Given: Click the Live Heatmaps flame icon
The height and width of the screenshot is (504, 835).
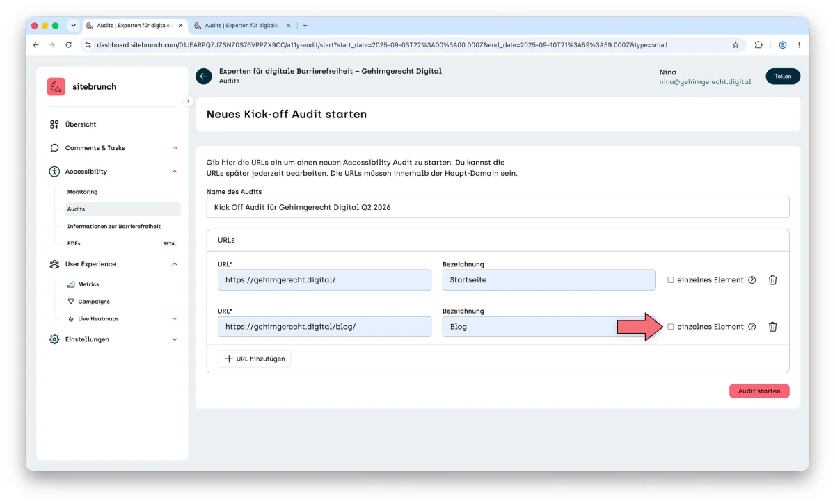Looking at the screenshot, I should tap(71, 319).
